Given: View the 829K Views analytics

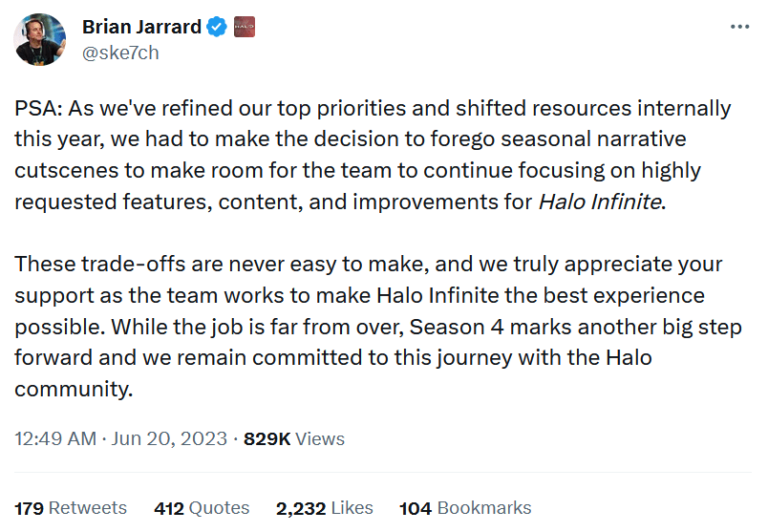Looking at the screenshot, I should [x=293, y=439].
